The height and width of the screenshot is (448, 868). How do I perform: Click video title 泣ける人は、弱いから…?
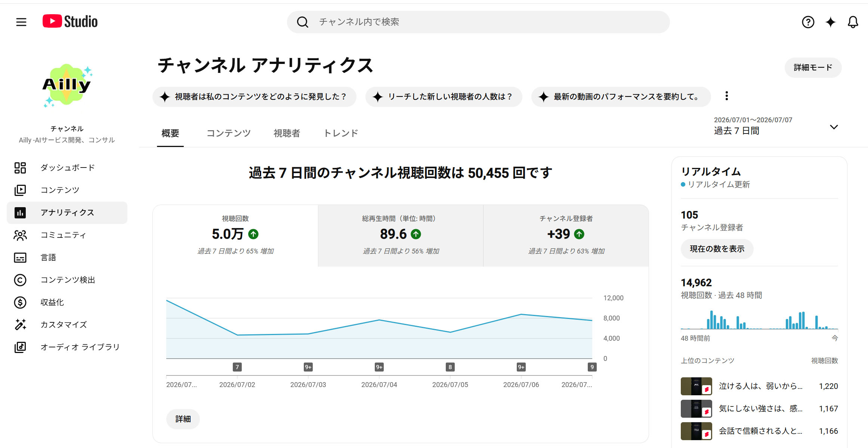(x=761, y=386)
